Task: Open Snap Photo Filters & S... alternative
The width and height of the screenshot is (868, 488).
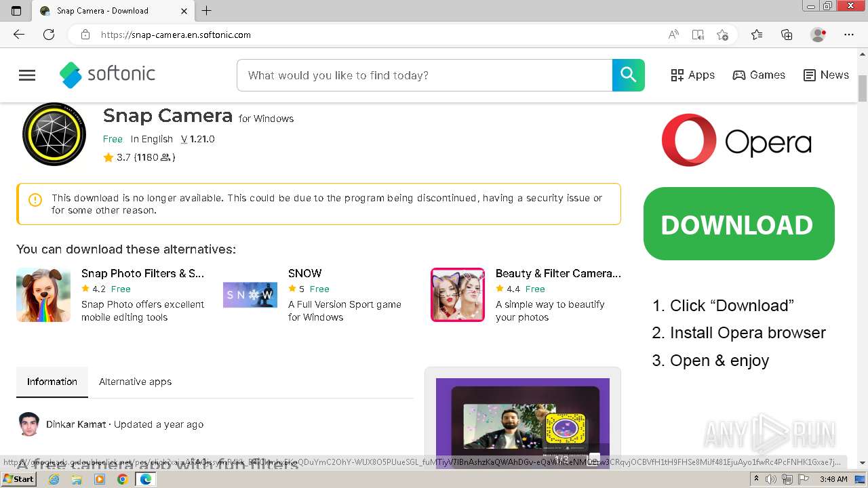Action: (x=142, y=273)
